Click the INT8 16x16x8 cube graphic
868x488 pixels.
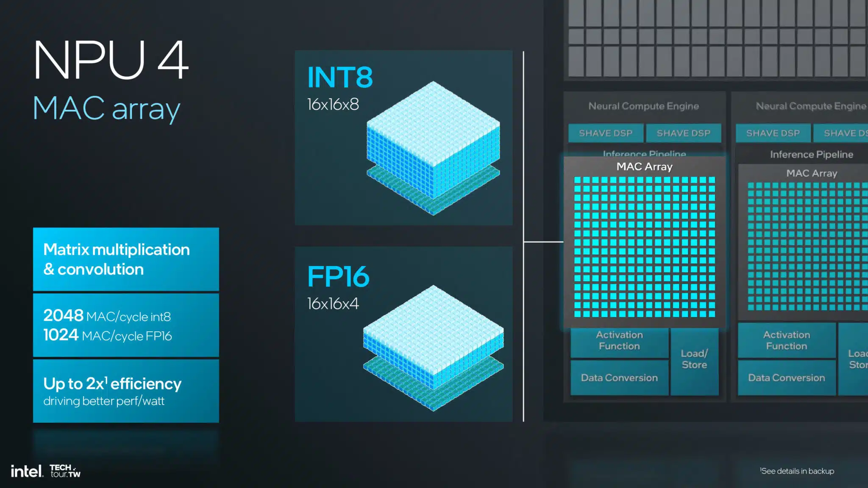433,148
